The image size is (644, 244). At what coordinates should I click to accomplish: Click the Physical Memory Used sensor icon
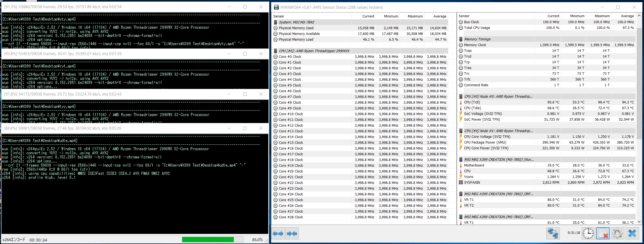276,28
